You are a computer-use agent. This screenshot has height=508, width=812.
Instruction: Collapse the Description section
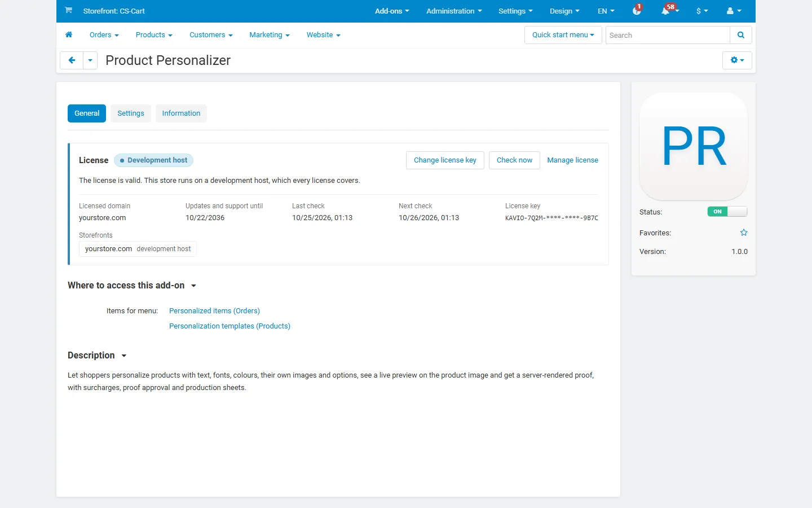(97, 356)
